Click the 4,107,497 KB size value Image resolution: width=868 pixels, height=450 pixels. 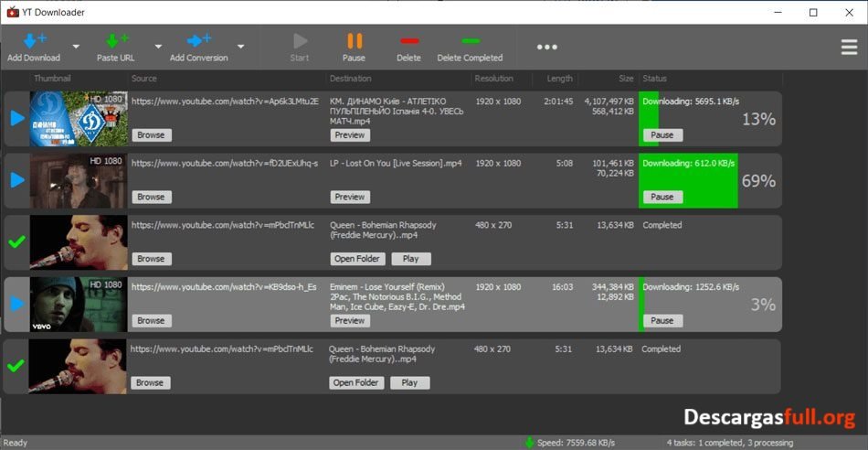[609, 102]
